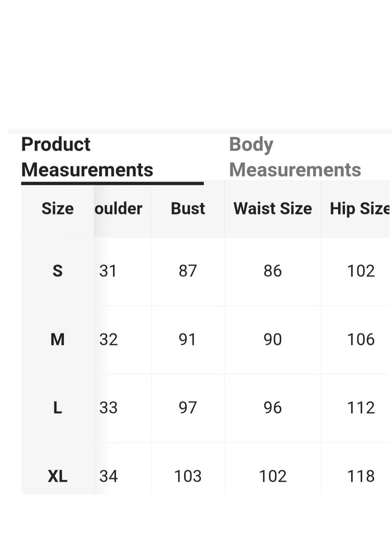This screenshot has height=535, width=392.
Task: Click the bust value 91 for size M
Action: click(x=187, y=340)
